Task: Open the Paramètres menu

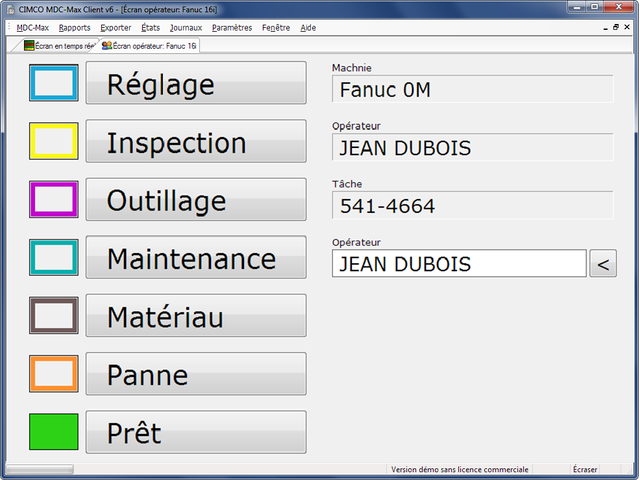Action: click(x=232, y=28)
